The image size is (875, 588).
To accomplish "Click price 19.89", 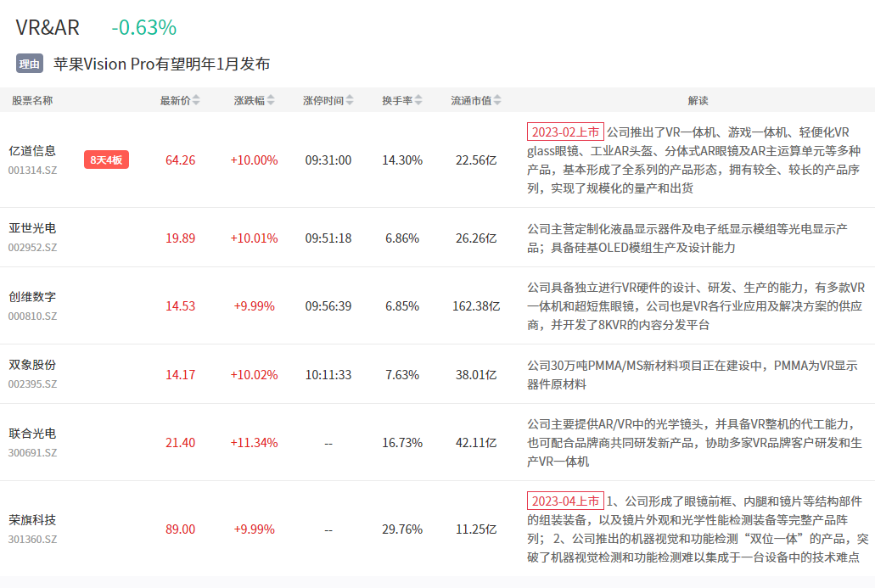I will [180, 238].
